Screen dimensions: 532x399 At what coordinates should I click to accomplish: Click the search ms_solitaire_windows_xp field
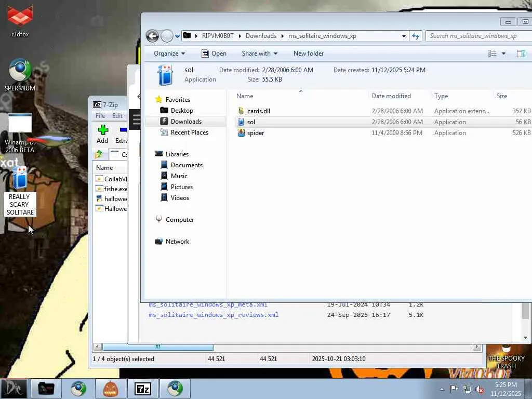point(478,36)
